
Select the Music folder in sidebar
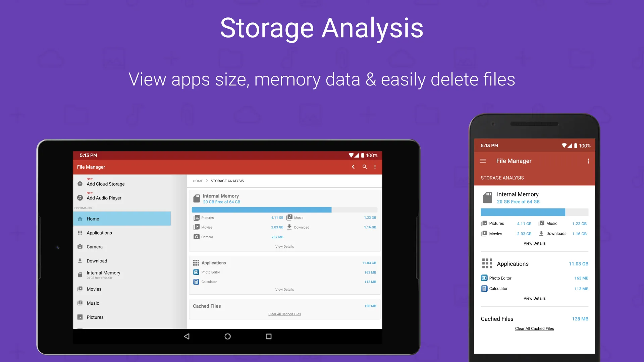click(93, 303)
